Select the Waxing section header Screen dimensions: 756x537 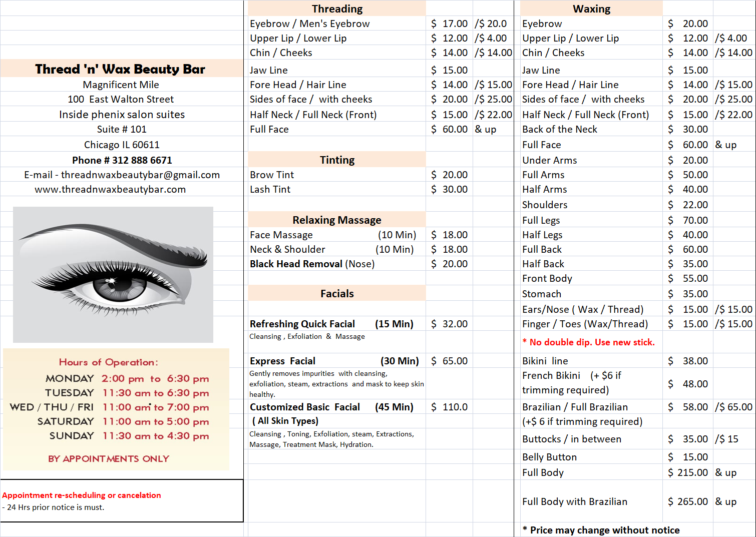[x=591, y=9]
